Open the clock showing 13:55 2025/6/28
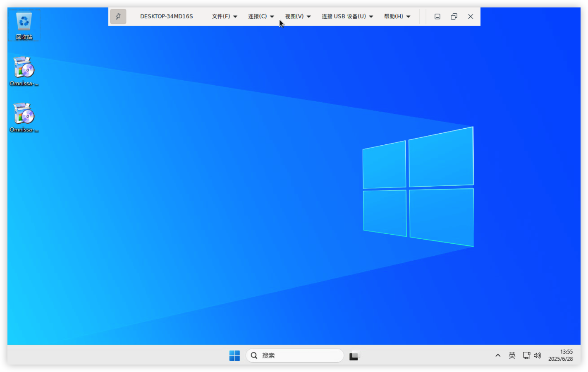588x372 pixels. tap(561, 355)
